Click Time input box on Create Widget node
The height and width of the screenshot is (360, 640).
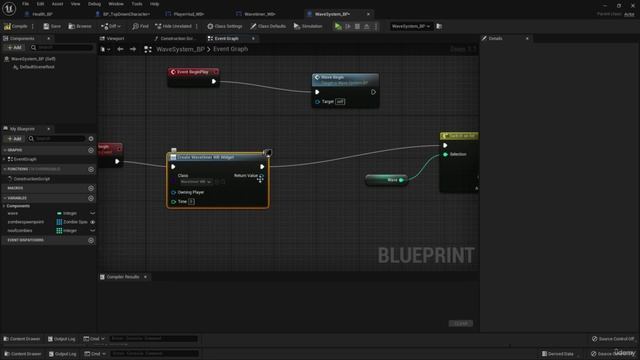pyautogui.click(x=191, y=202)
